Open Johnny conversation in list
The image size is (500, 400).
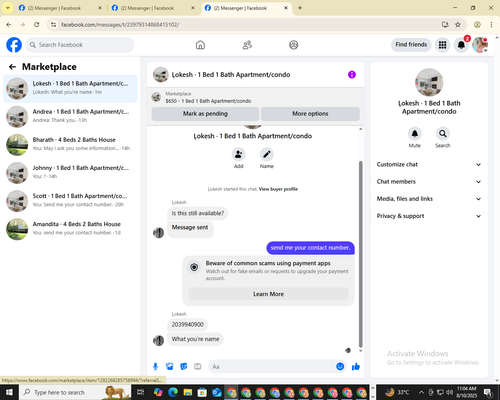70,173
